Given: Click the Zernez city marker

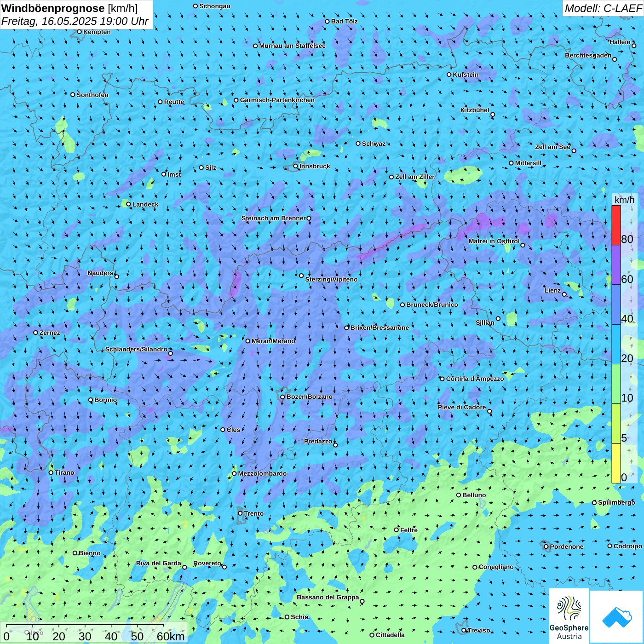Looking at the screenshot, I should coord(35,333).
